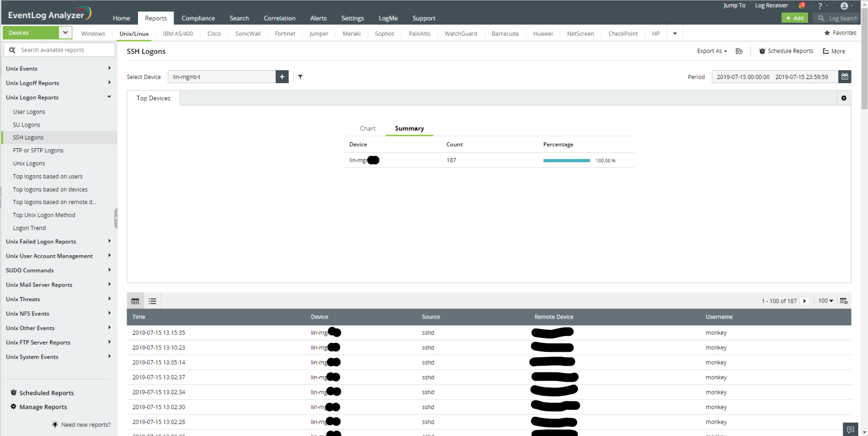
Task: Select the Windows device tab
Action: coord(93,34)
